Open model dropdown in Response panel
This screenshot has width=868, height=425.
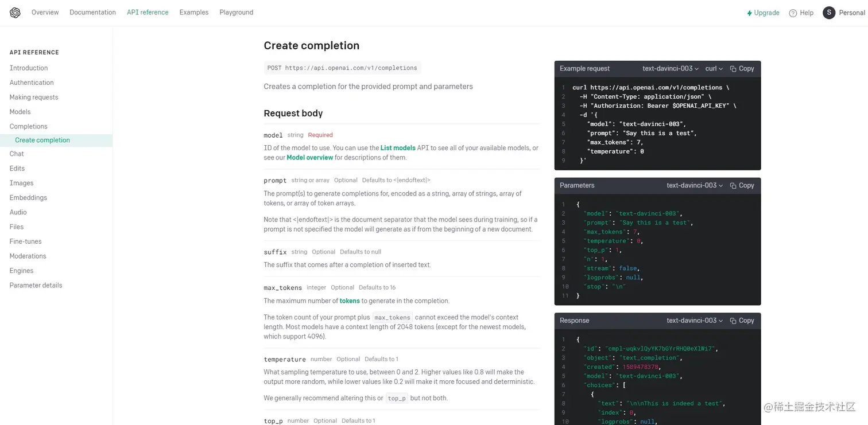[x=695, y=321]
